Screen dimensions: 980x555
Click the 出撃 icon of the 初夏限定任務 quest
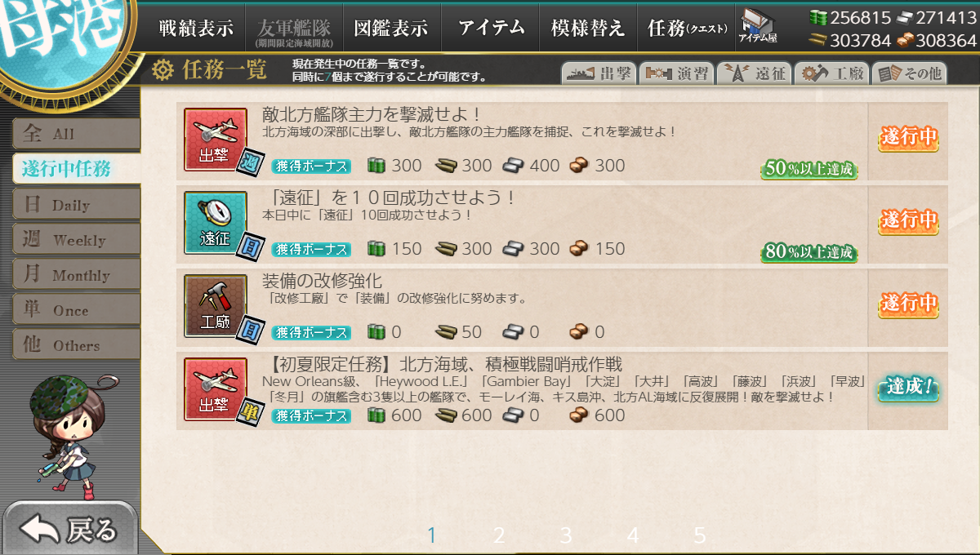(x=215, y=388)
